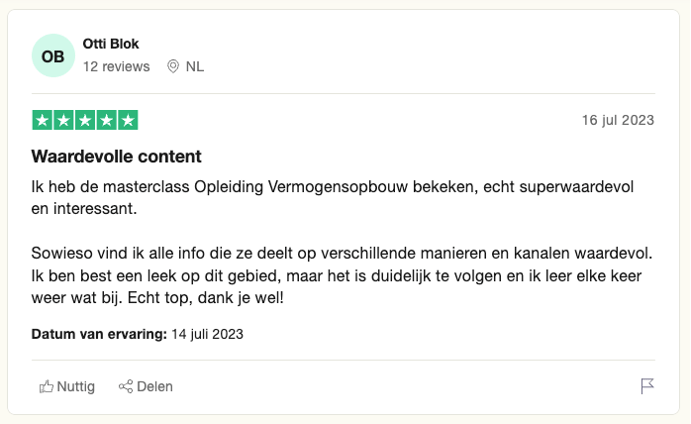Click the location pin icon
This screenshot has width=691, height=424.
(173, 66)
